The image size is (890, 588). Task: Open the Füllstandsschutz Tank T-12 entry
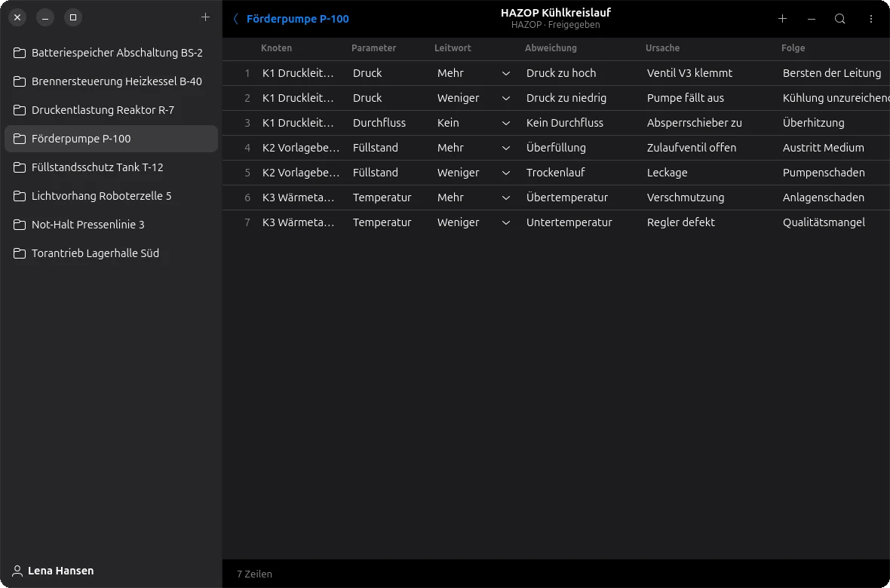pos(112,167)
